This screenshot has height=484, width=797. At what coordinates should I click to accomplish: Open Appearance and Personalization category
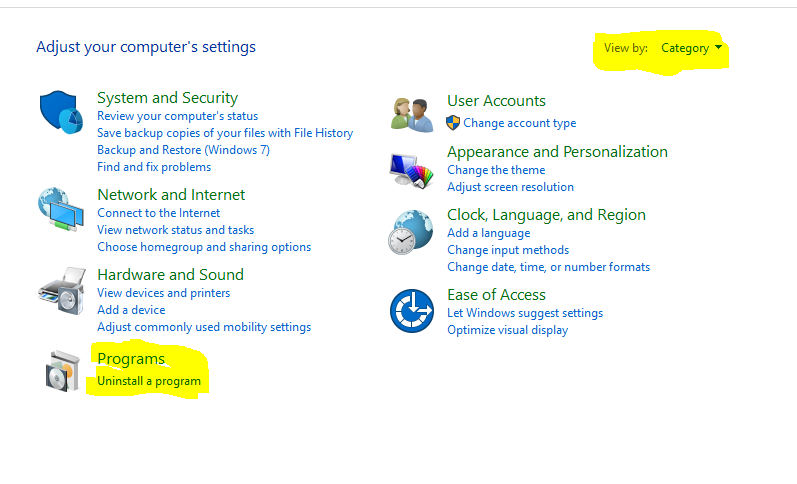tap(558, 152)
